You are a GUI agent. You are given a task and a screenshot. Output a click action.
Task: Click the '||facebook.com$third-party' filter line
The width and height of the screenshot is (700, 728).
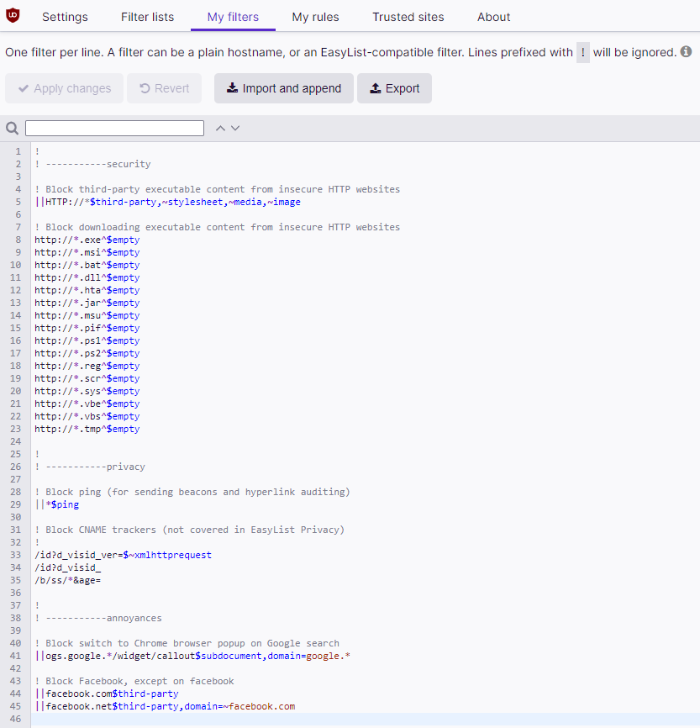[107, 694]
